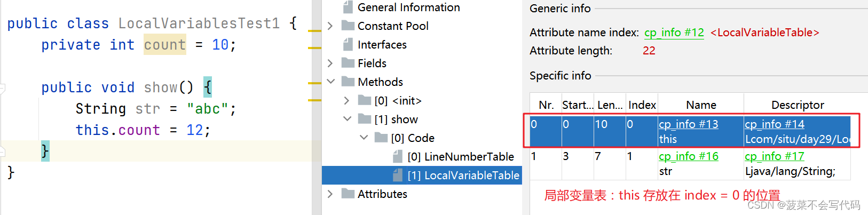
Task: Select Constant Pool in the tree
Action: tap(393, 26)
